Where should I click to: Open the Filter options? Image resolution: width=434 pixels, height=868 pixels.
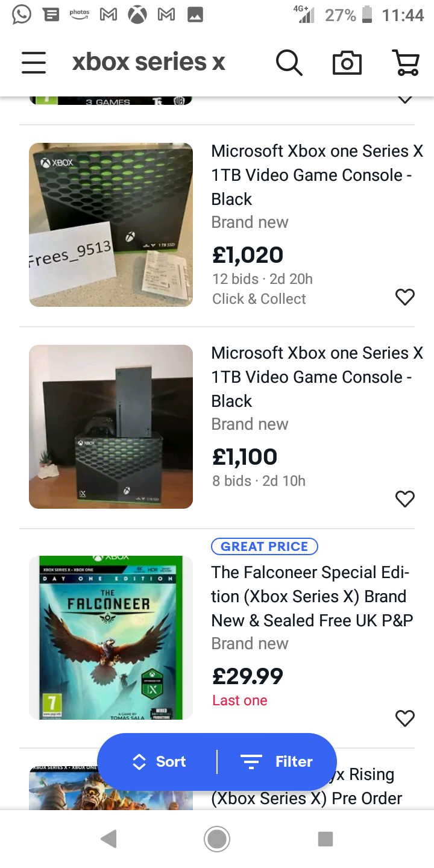click(277, 762)
